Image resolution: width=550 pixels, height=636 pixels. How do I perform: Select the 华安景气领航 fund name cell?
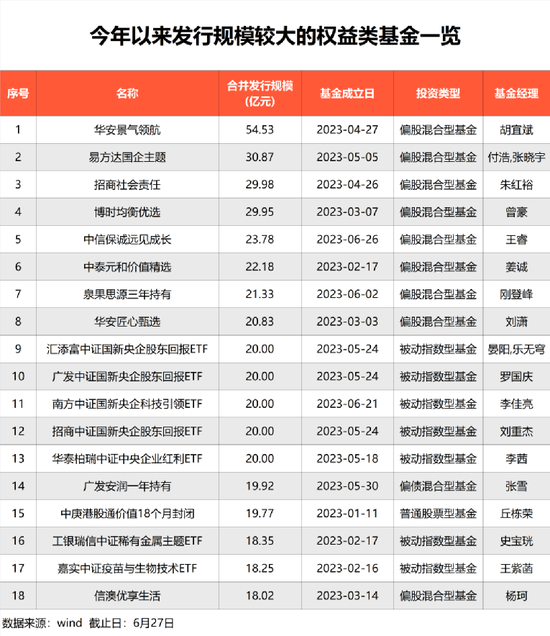(x=127, y=130)
